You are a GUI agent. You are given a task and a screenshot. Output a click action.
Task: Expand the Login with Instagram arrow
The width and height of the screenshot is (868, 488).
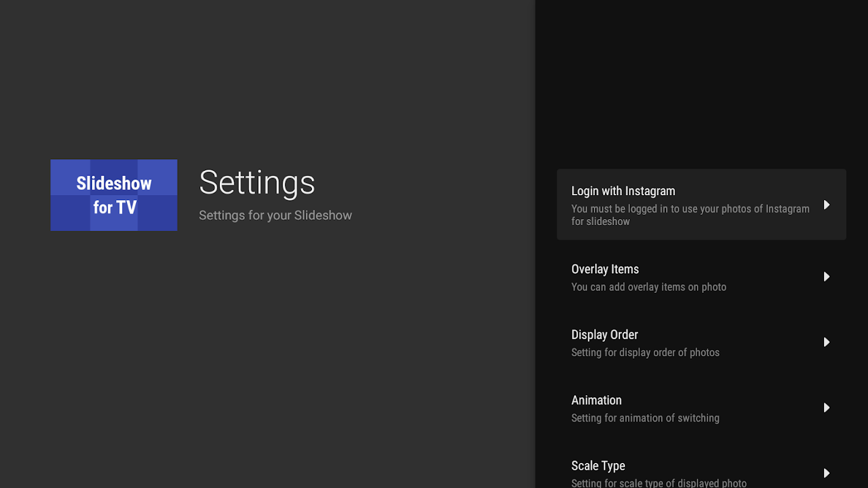click(826, 205)
